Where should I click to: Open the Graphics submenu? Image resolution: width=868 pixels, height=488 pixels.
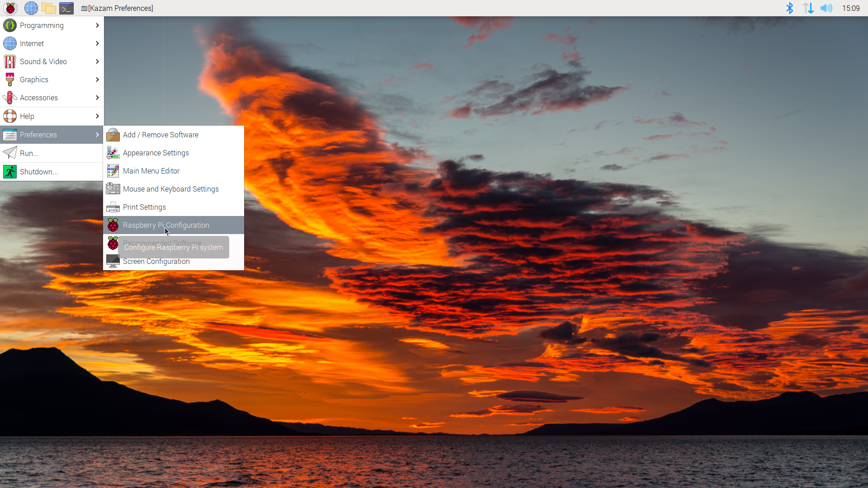[52, 80]
